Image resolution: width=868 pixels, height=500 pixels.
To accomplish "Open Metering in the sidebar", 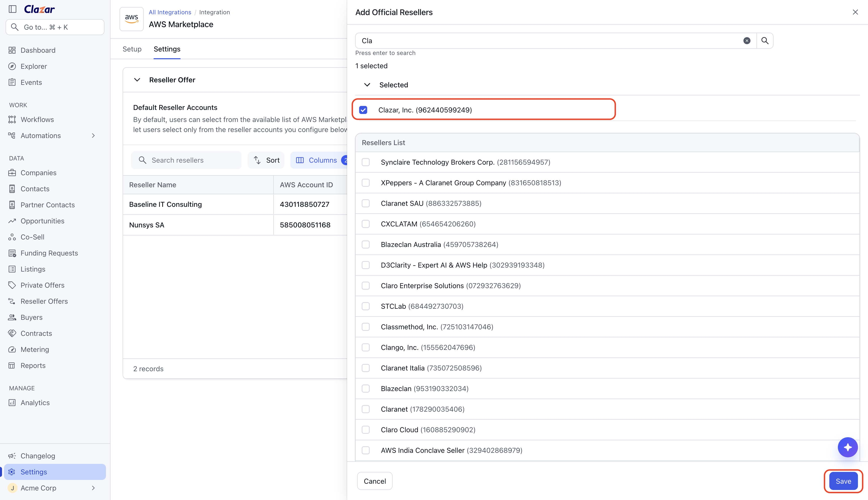I will (x=35, y=350).
